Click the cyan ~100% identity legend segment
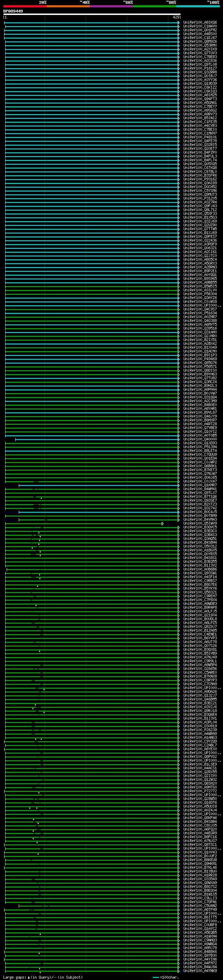The width and height of the screenshot is (223, 980). pyautogui.click(x=198, y=6)
